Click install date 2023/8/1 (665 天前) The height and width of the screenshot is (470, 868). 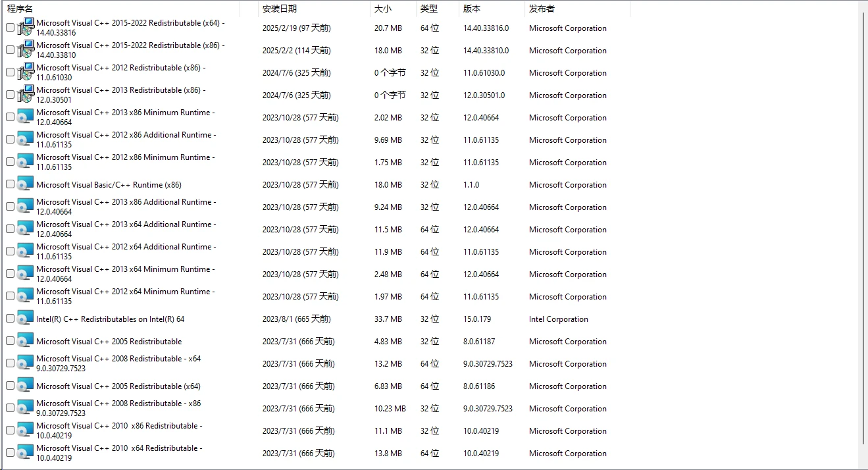[x=296, y=319]
